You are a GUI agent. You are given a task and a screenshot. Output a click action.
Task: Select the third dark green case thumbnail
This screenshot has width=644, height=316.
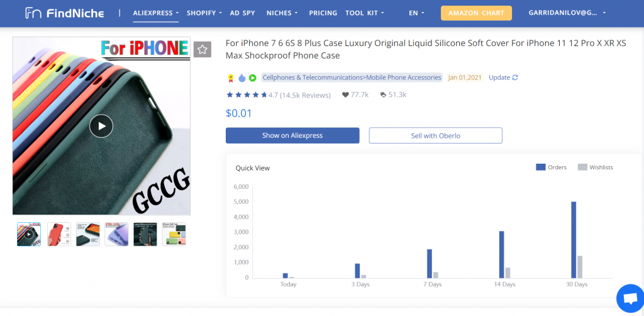[x=88, y=234]
